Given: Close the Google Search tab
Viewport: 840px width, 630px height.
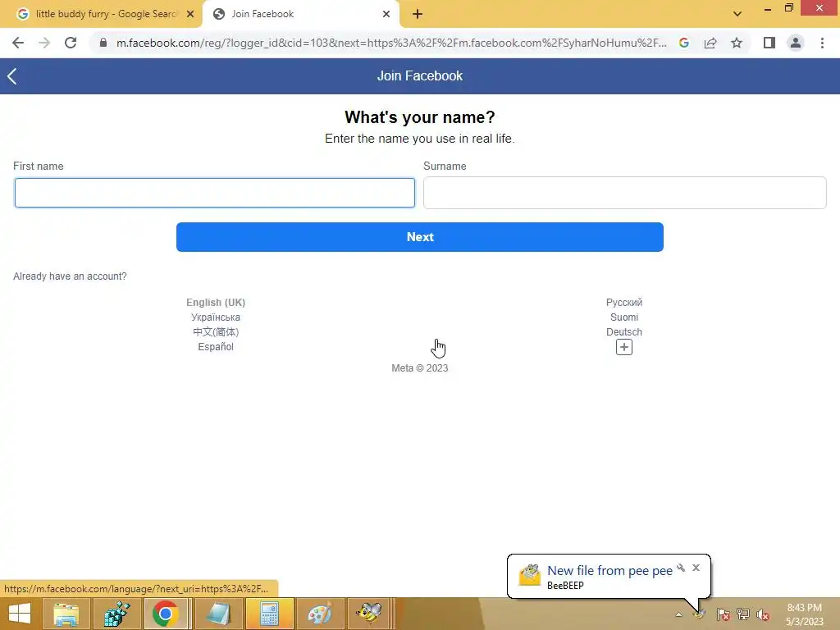Looking at the screenshot, I should pos(190,14).
